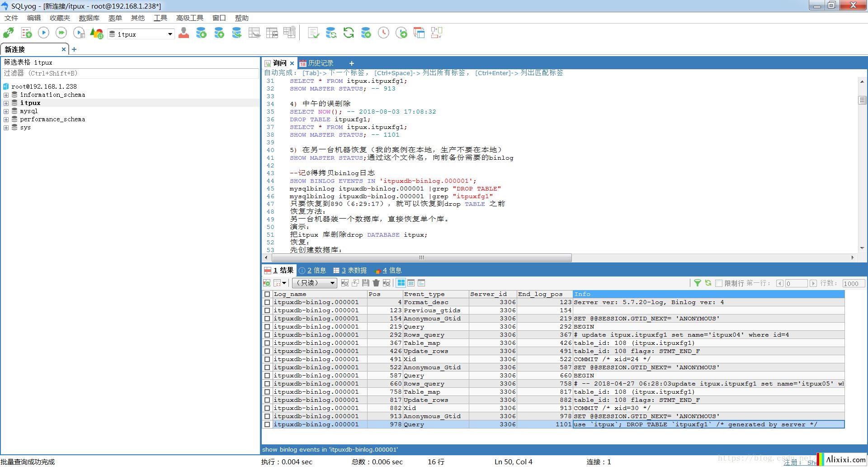Open the scheduled backup clock icon
The height and width of the screenshot is (467, 868).
[x=383, y=33]
